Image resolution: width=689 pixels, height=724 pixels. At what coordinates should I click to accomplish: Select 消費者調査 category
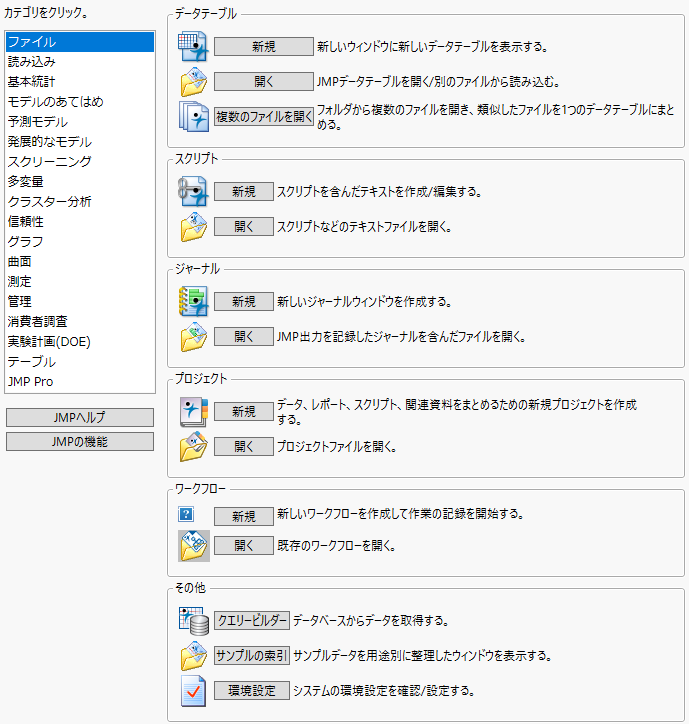pos(80,321)
